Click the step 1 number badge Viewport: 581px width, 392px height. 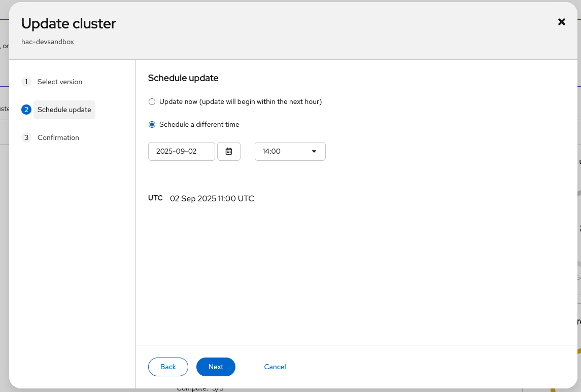tap(26, 82)
